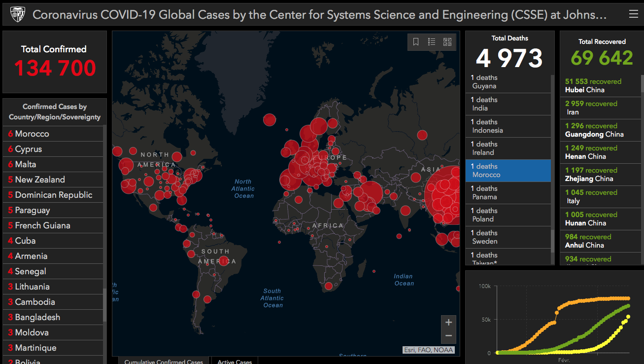Show the map legend list icon
The width and height of the screenshot is (644, 364).
point(432,42)
